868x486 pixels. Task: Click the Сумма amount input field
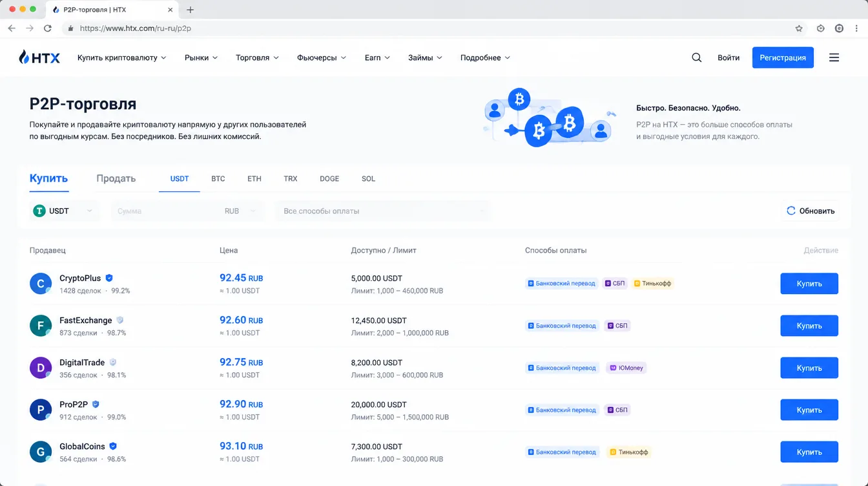pos(165,211)
